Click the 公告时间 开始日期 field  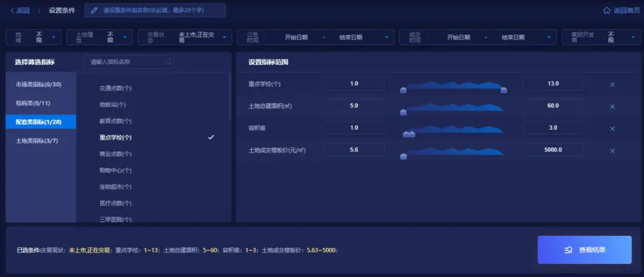tap(296, 38)
